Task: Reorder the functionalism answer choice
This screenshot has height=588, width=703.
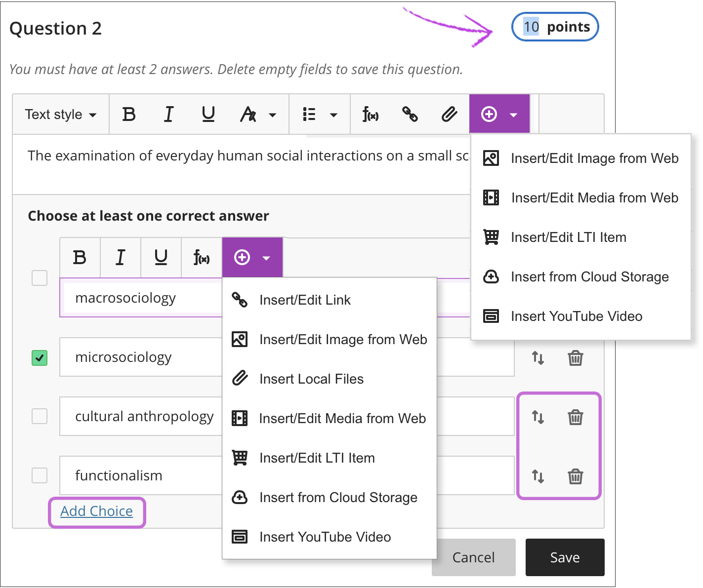Action: pyautogui.click(x=538, y=476)
